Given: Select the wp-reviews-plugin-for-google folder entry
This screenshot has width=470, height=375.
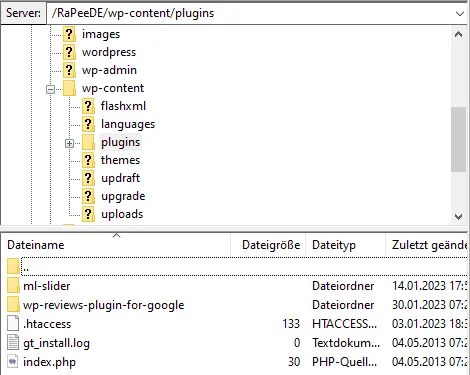Looking at the screenshot, I should (x=104, y=305).
